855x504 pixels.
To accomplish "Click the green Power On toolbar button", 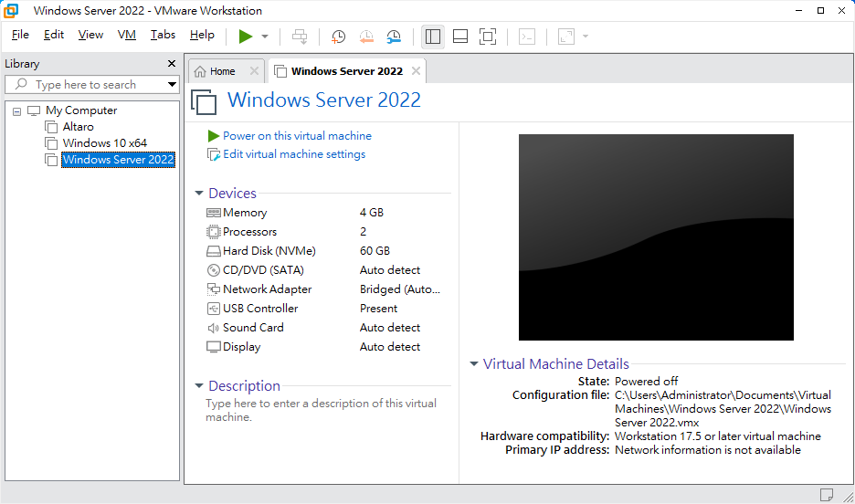I will point(246,37).
